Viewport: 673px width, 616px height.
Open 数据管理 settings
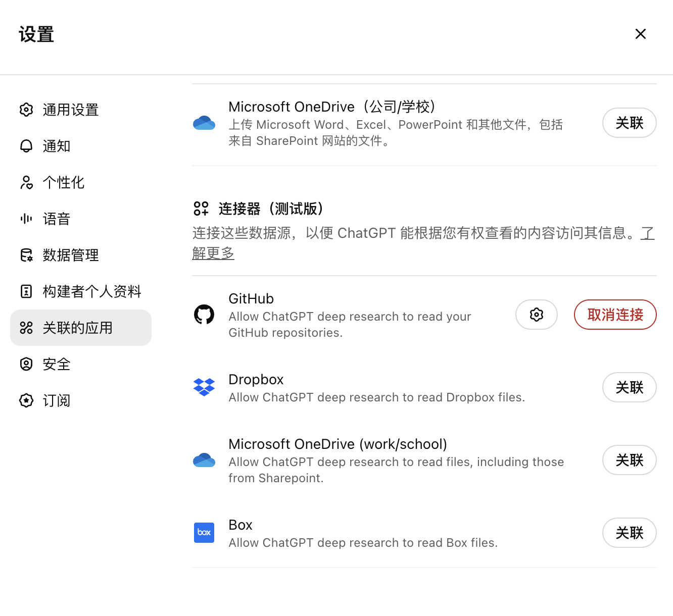[81, 255]
